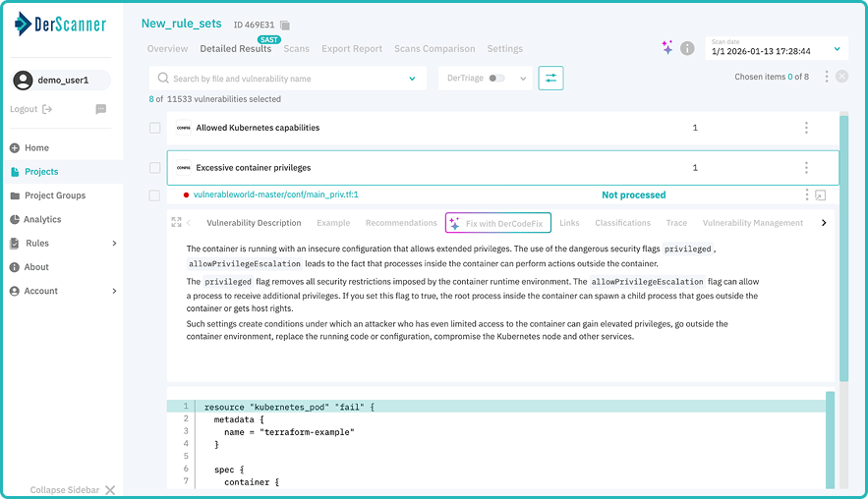Select the Classifications tab
Image resolution: width=868 pixels, height=499 pixels.
point(623,222)
